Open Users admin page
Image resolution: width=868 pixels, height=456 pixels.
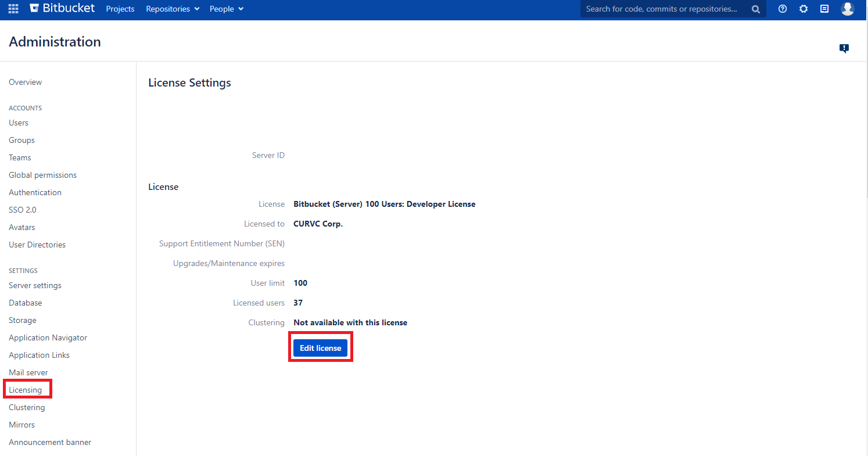click(19, 123)
